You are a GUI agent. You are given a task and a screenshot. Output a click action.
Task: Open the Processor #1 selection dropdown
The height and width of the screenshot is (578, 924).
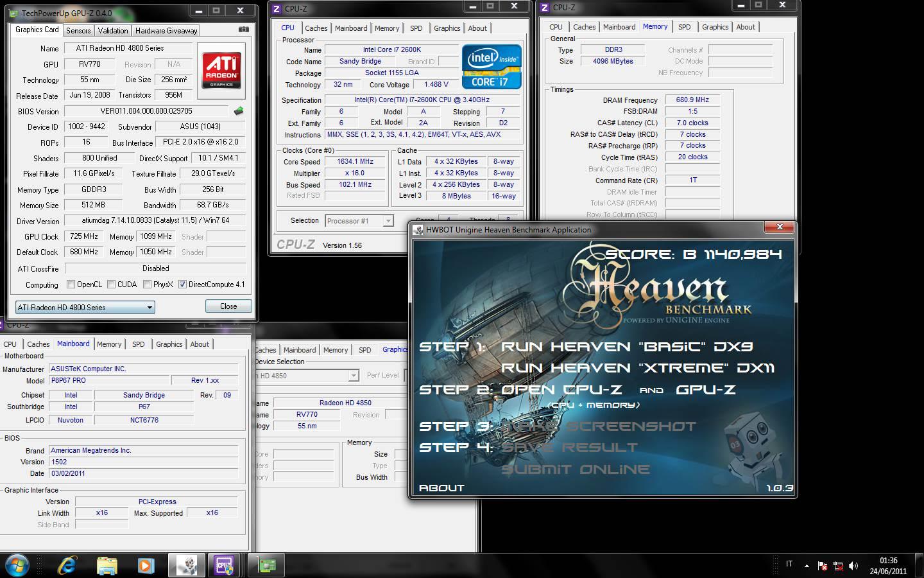point(359,221)
